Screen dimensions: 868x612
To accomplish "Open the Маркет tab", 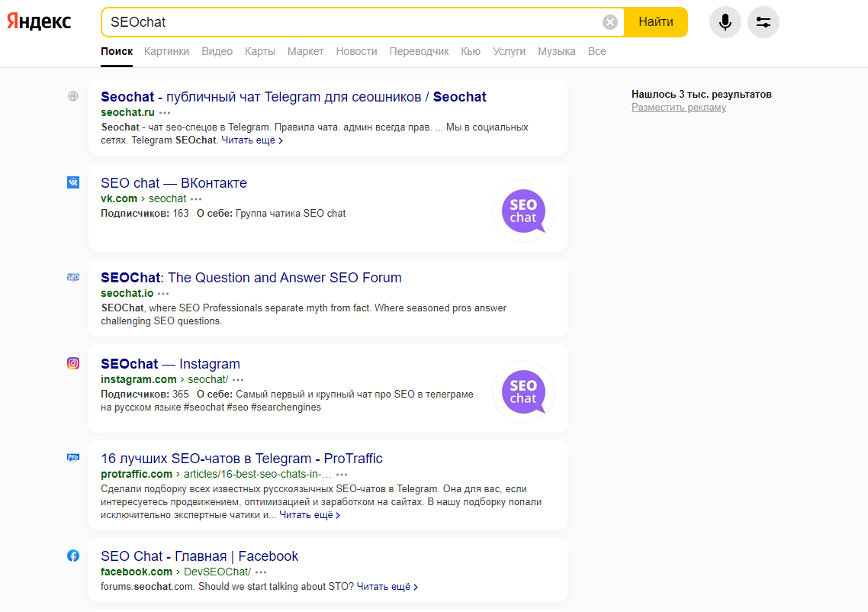I will (306, 51).
